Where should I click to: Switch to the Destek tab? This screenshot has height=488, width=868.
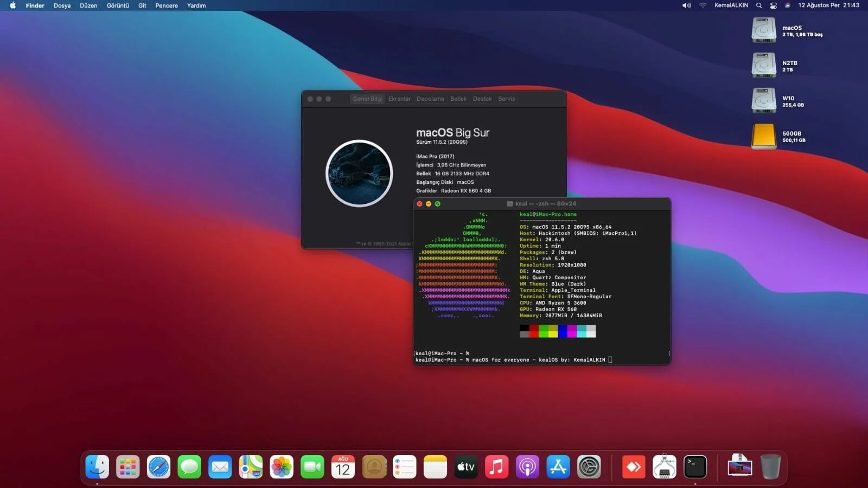click(x=482, y=99)
